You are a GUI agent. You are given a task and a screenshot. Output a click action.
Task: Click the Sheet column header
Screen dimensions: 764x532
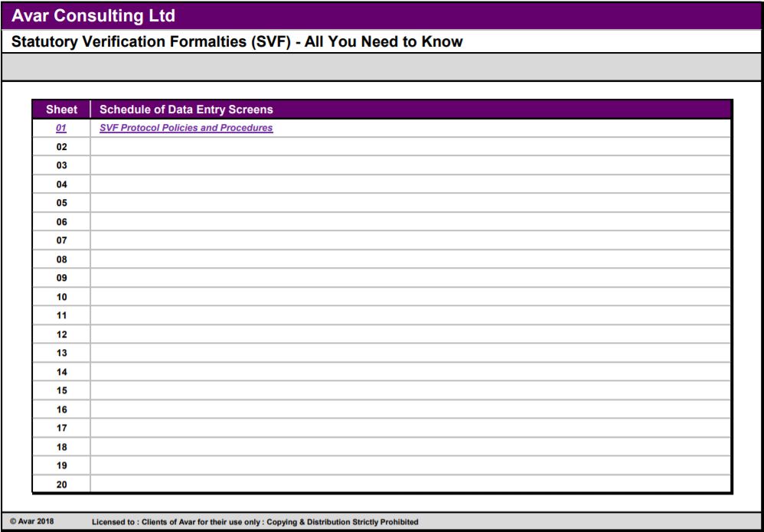coord(61,109)
